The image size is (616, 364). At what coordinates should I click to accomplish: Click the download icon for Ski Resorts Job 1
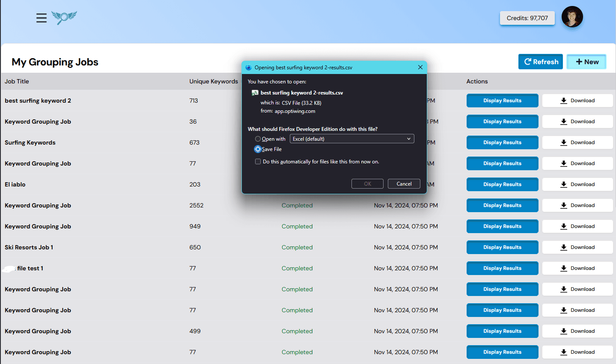pos(562,247)
